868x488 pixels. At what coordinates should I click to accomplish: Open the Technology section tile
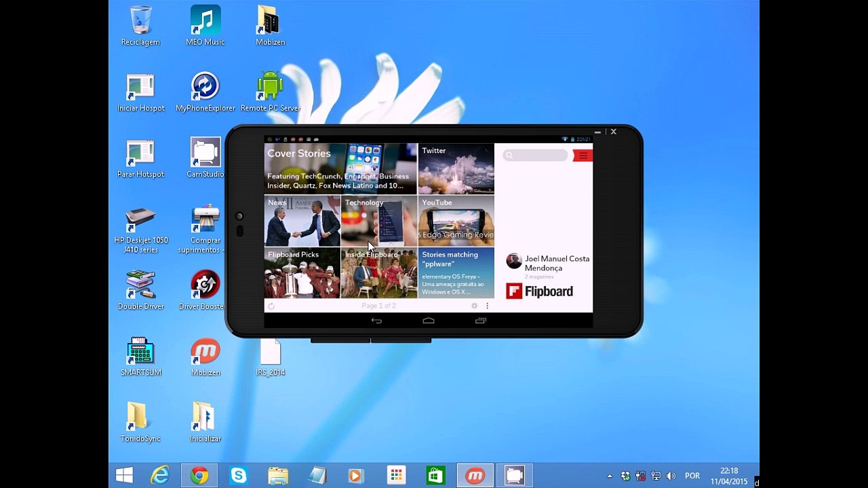pyautogui.click(x=379, y=221)
